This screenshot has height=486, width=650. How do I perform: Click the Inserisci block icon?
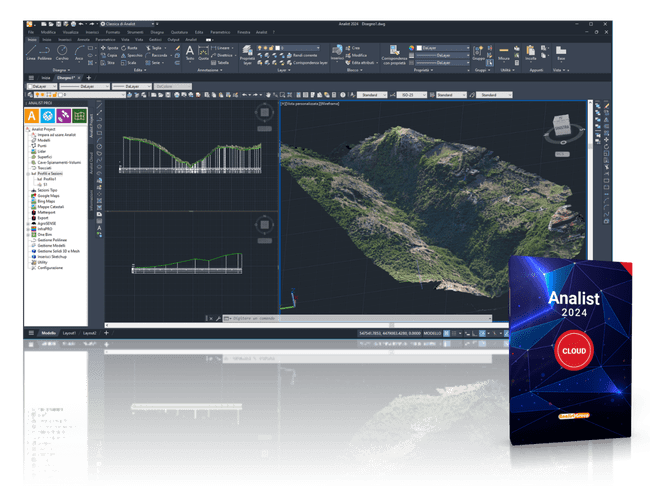pos(337,53)
